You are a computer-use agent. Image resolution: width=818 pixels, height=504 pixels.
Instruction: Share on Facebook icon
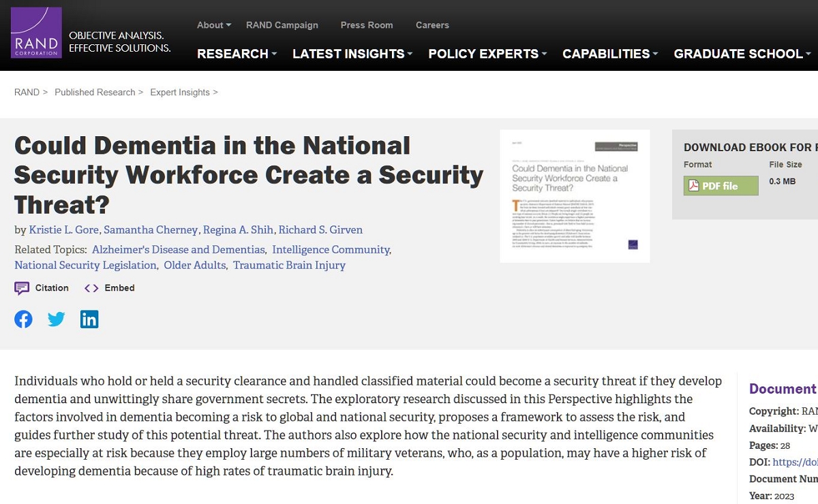coord(23,319)
